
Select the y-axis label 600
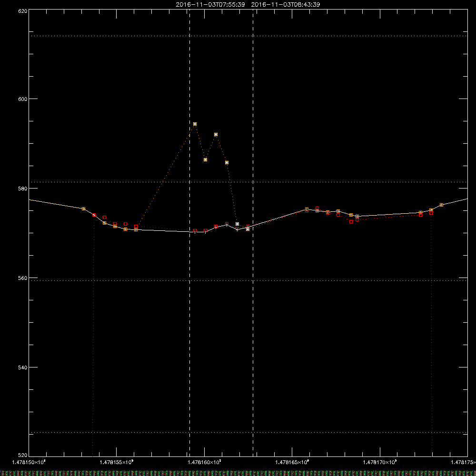click(x=23, y=99)
